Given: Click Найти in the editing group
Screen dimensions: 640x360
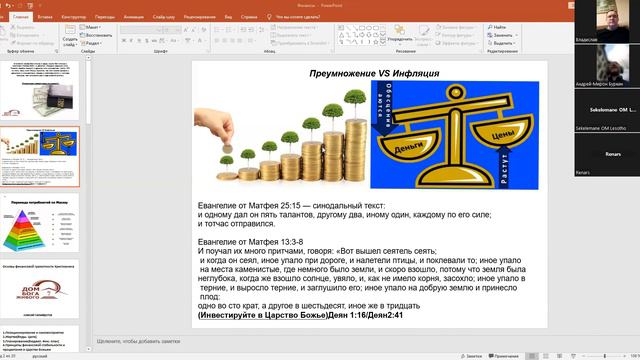Looking at the screenshot, I should 497,27.
